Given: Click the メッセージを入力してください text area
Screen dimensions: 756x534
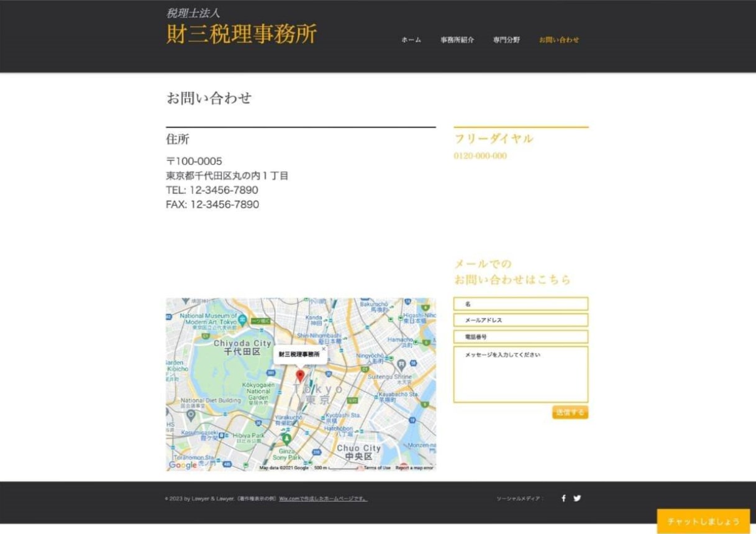Looking at the screenshot, I should pos(521,374).
